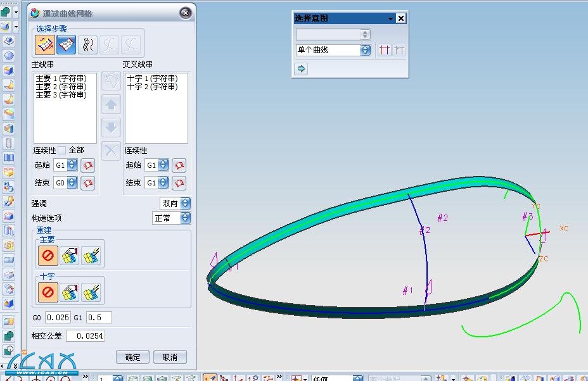
Task: Turn on no rebuild under 十字
Action: [48, 292]
